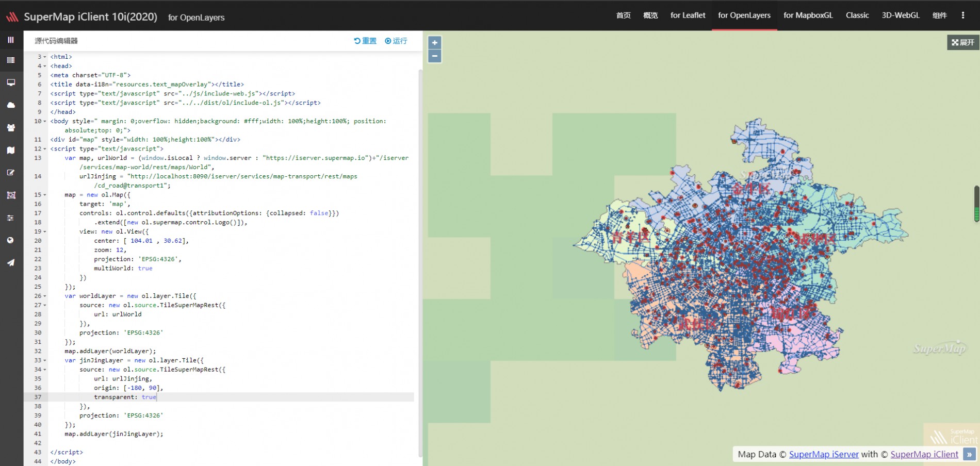Screen dimensions: 980x466
Task: Open the sliders category icon
Action: click(x=11, y=218)
